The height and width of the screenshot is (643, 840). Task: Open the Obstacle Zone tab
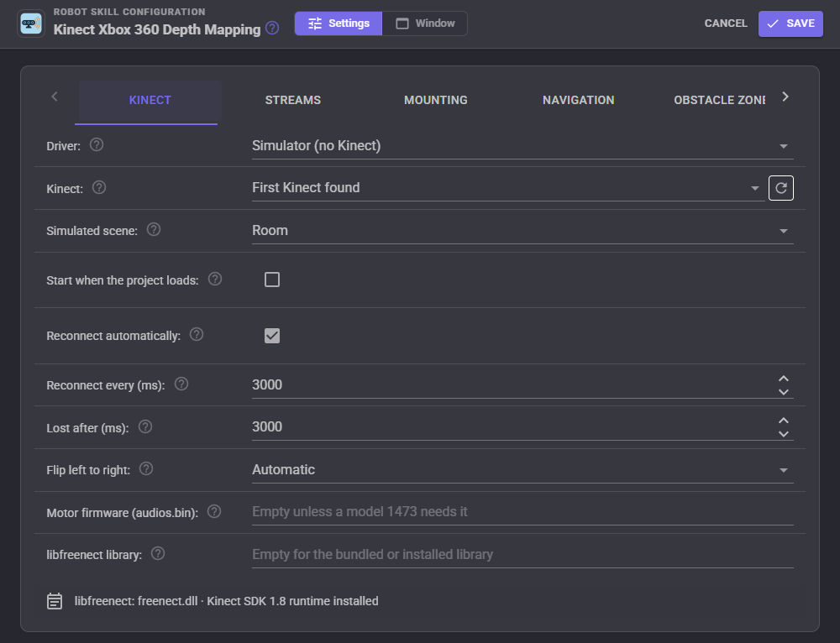pos(719,100)
